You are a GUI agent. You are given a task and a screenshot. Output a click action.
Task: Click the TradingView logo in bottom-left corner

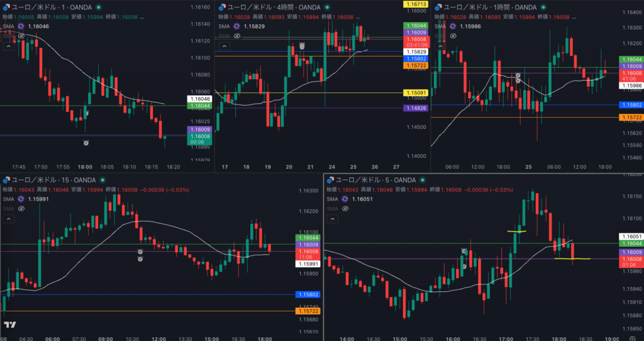pyautogui.click(x=9, y=325)
